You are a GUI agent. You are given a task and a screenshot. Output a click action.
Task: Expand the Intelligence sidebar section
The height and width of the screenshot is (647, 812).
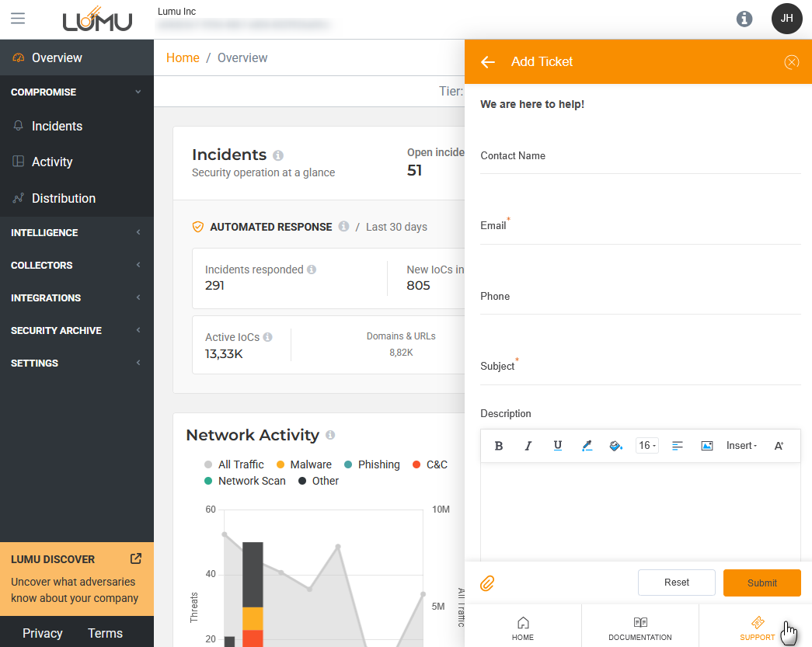(x=76, y=232)
